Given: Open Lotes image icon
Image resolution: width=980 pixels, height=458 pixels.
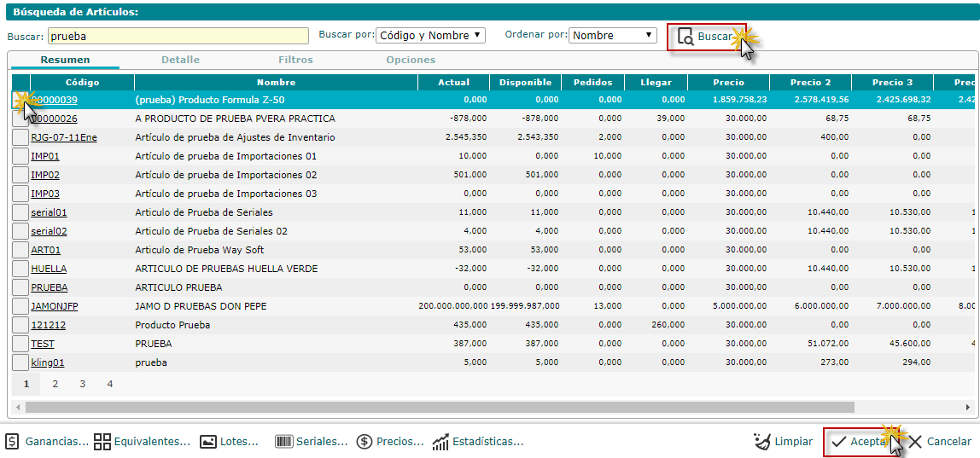Looking at the screenshot, I should [x=207, y=442].
